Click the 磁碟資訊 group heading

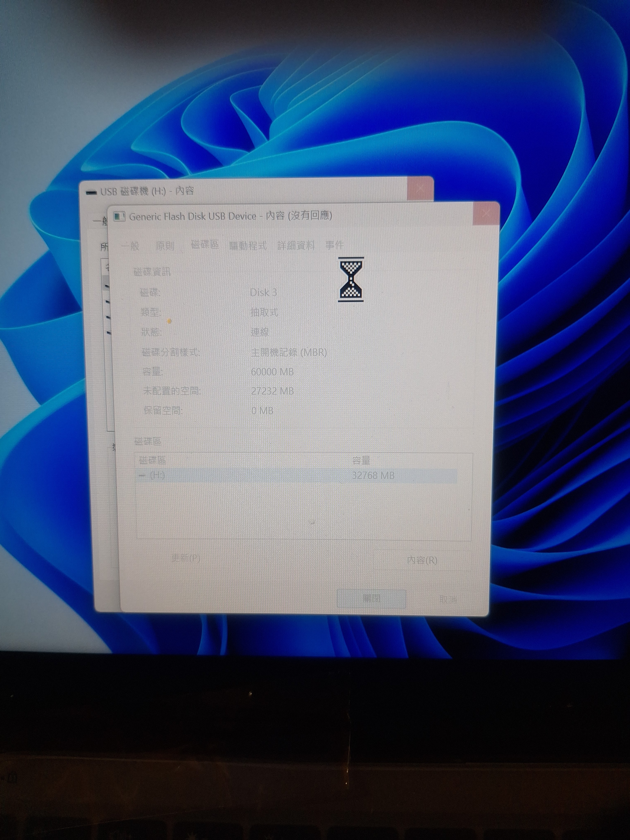(152, 272)
